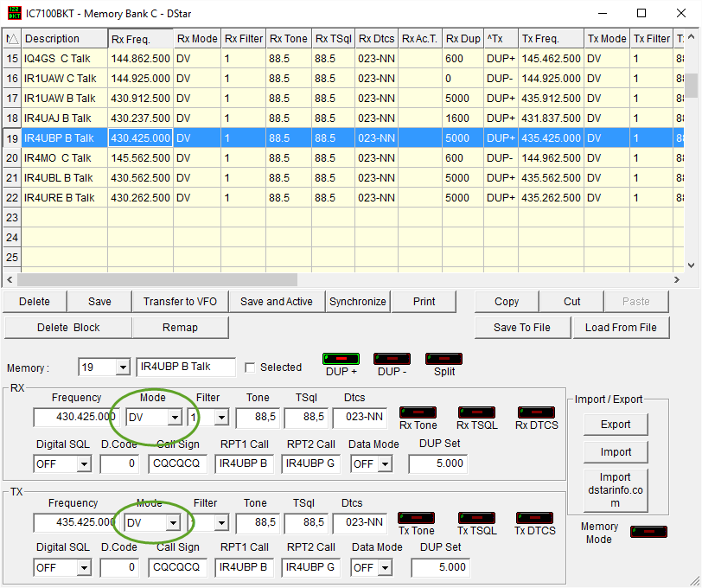
Task: Open the RX Digital SQL dropdown
Action: (x=84, y=464)
